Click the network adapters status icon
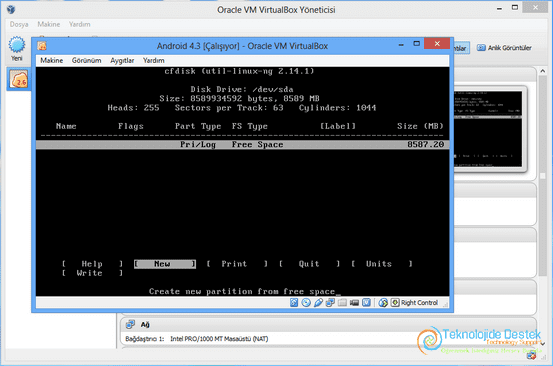Screen dimensions: 553x366 click(330, 303)
